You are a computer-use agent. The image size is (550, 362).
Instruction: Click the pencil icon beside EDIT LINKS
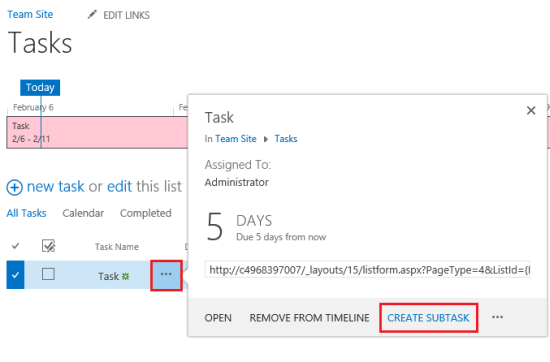[92, 15]
